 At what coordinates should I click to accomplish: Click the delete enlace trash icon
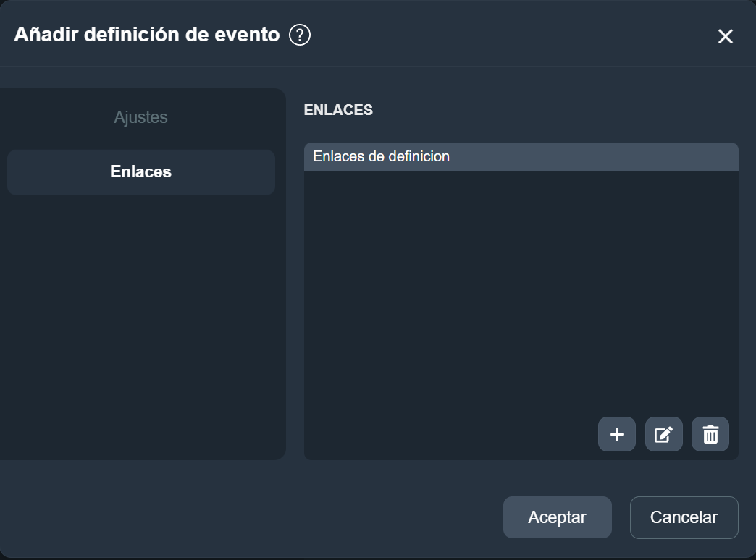[x=710, y=434]
